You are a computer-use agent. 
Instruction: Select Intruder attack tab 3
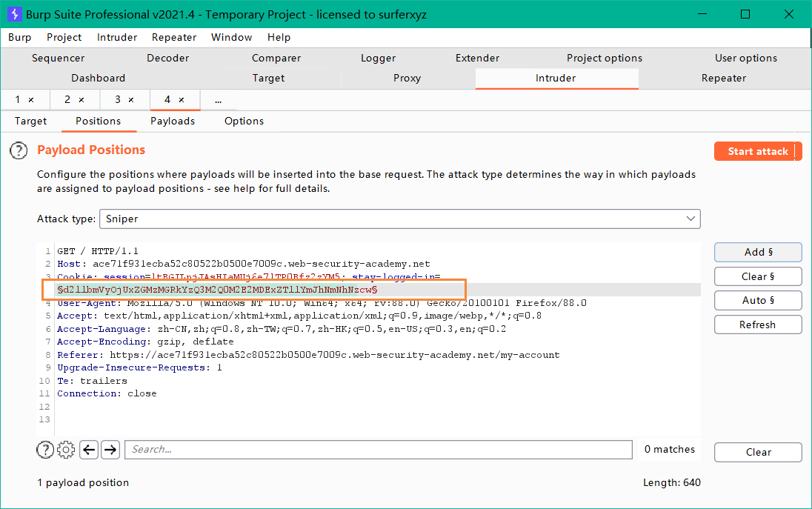(118, 99)
